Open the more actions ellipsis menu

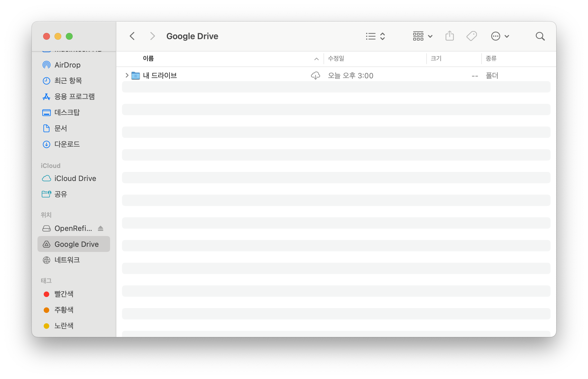[500, 36]
